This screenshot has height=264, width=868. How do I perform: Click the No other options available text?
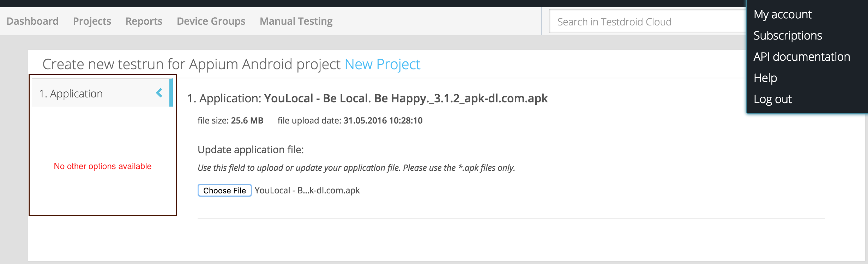point(103,166)
